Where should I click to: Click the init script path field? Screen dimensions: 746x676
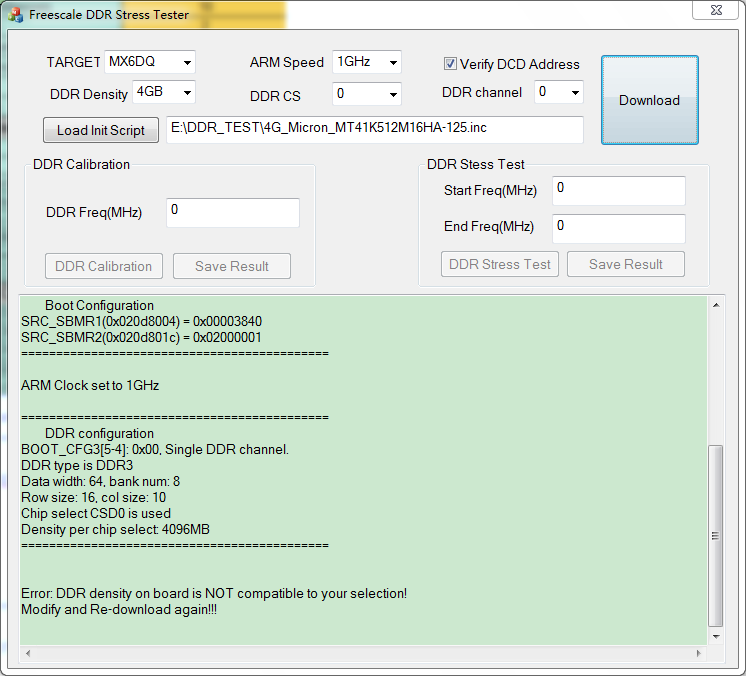coord(374,129)
